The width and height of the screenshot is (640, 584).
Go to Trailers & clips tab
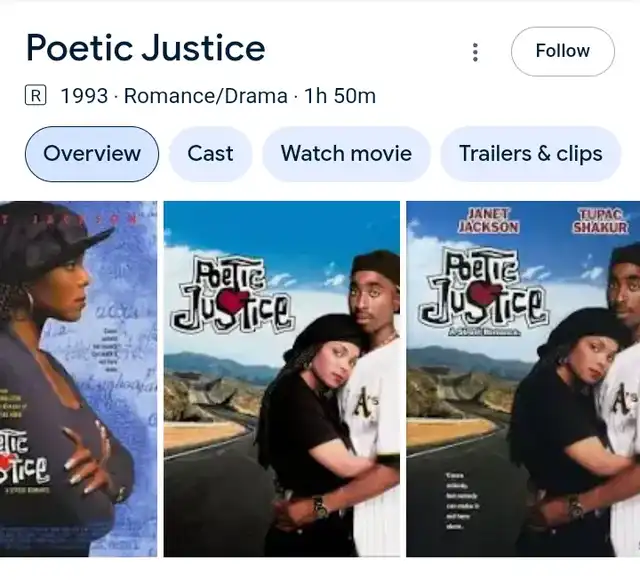[531, 154]
